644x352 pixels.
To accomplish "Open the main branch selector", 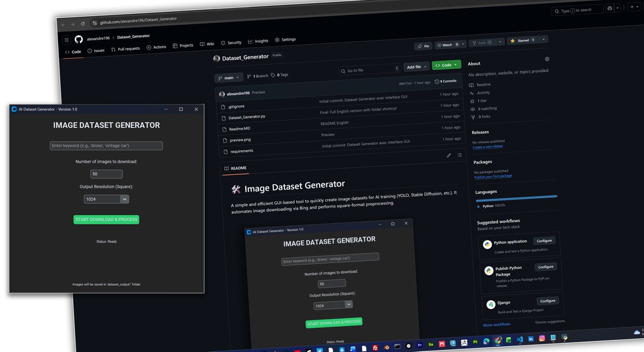I will 229,78.
